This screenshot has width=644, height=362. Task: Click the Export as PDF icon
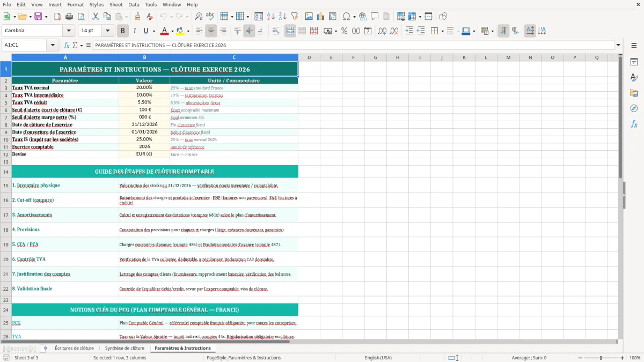point(57,17)
